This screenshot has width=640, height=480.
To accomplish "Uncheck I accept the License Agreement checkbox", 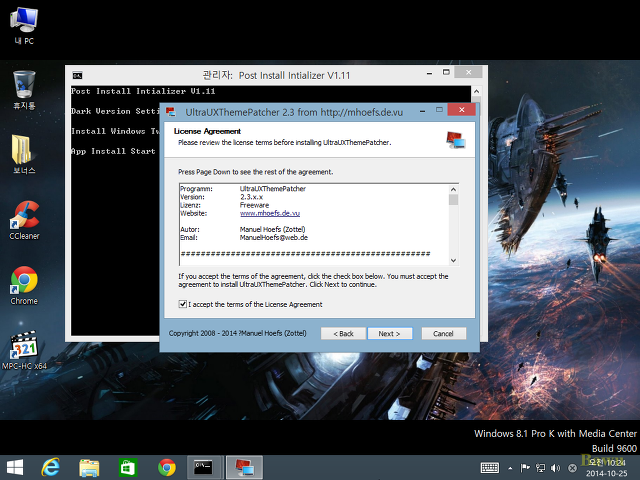I will click(x=183, y=304).
